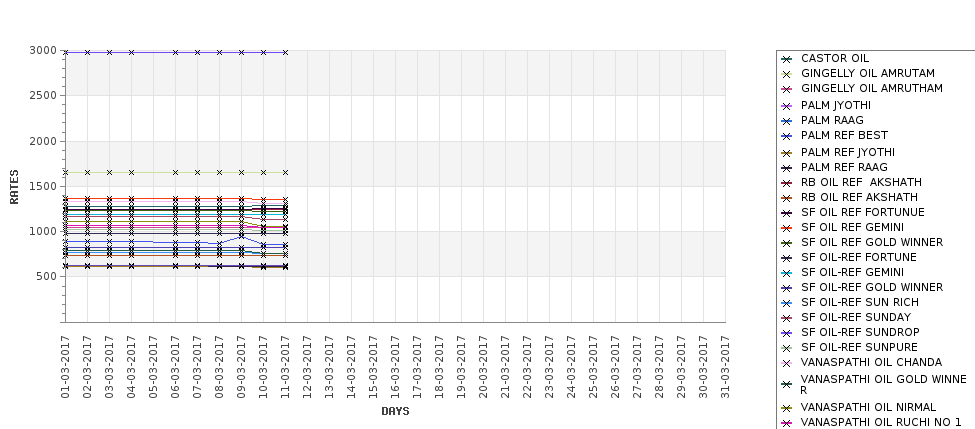Click the legend marker beside SF OIL REF GEMINI
975x429 pixels.
tap(787, 228)
